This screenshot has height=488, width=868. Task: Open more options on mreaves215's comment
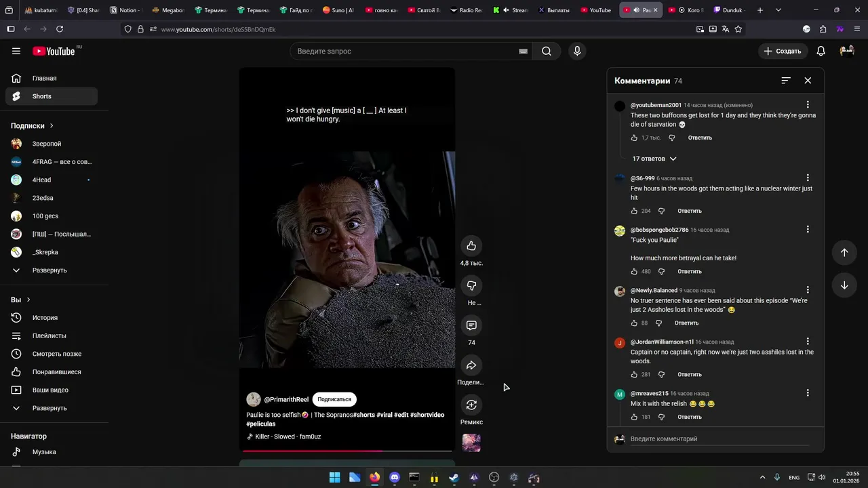coord(808,393)
